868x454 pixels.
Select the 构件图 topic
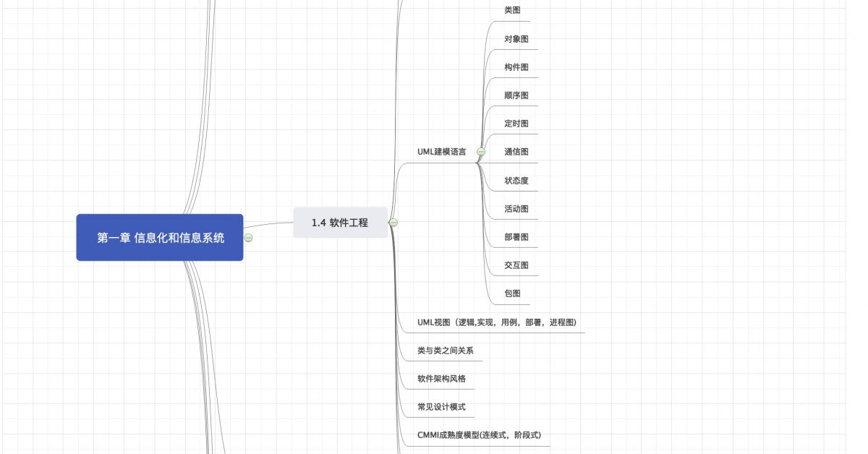pos(516,67)
